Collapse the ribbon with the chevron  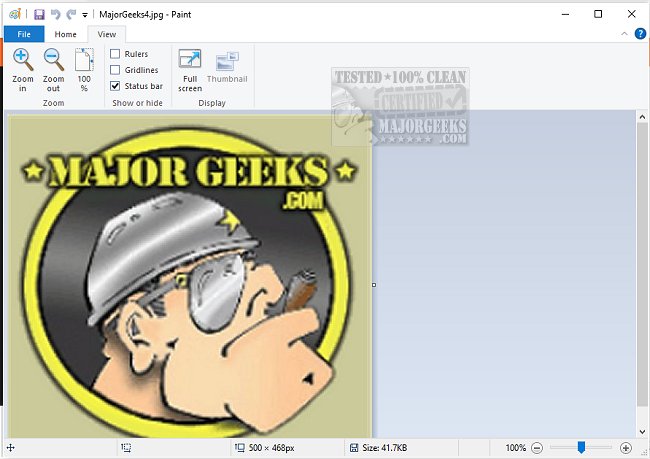point(624,34)
